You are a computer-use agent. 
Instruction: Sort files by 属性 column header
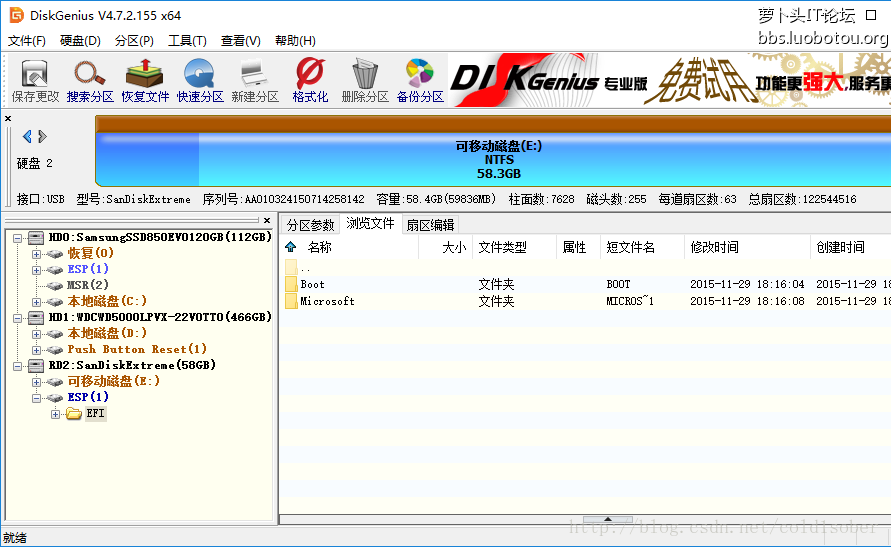pos(578,247)
